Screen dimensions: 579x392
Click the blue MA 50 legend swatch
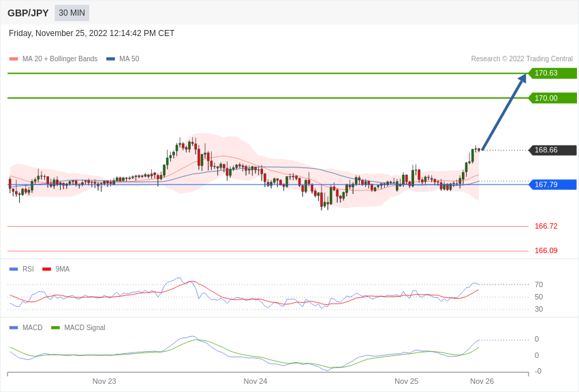110,59
